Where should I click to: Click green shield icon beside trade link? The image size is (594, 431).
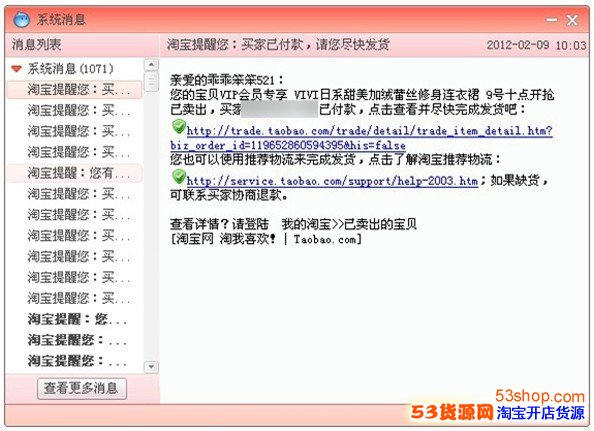pos(178,127)
